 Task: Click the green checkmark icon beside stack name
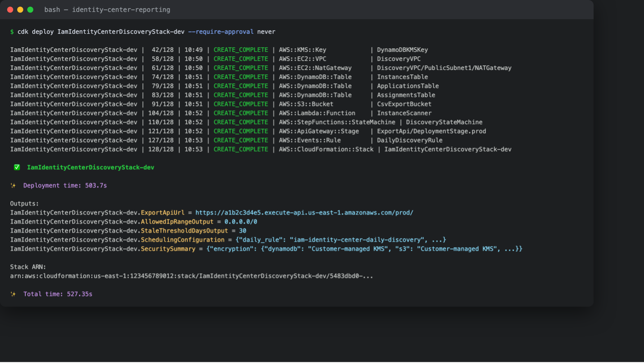[17, 167]
